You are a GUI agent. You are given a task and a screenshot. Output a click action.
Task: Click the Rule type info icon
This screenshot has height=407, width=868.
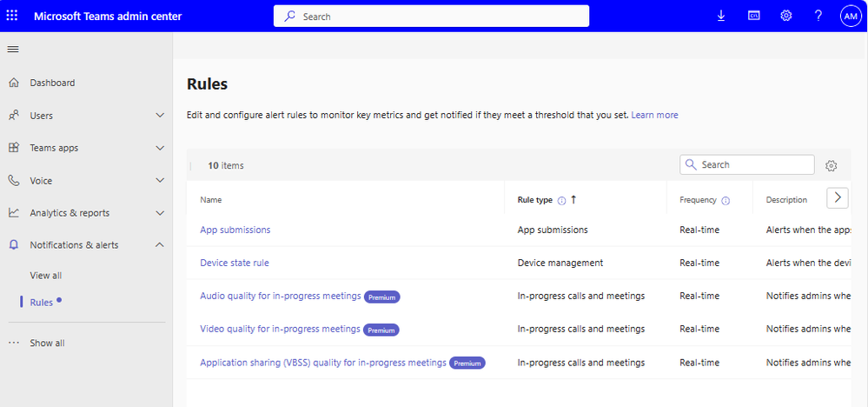pyautogui.click(x=561, y=200)
